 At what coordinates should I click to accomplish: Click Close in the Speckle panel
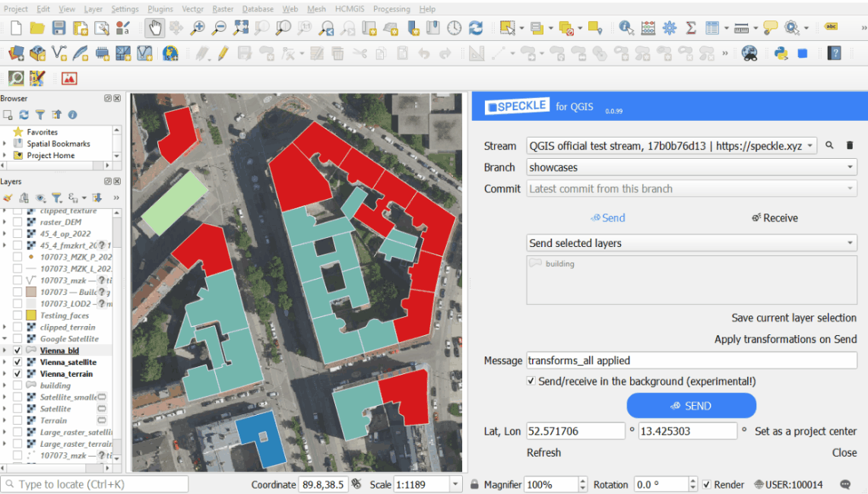844,452
